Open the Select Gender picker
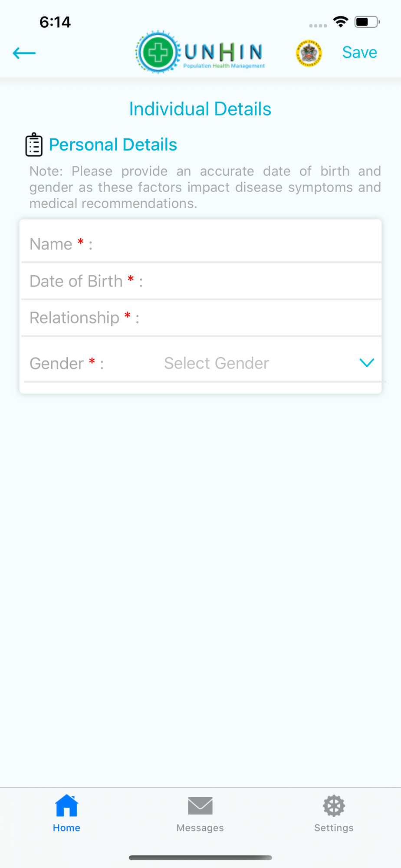Viewport: 401px width, 868px height. (217, 363)
